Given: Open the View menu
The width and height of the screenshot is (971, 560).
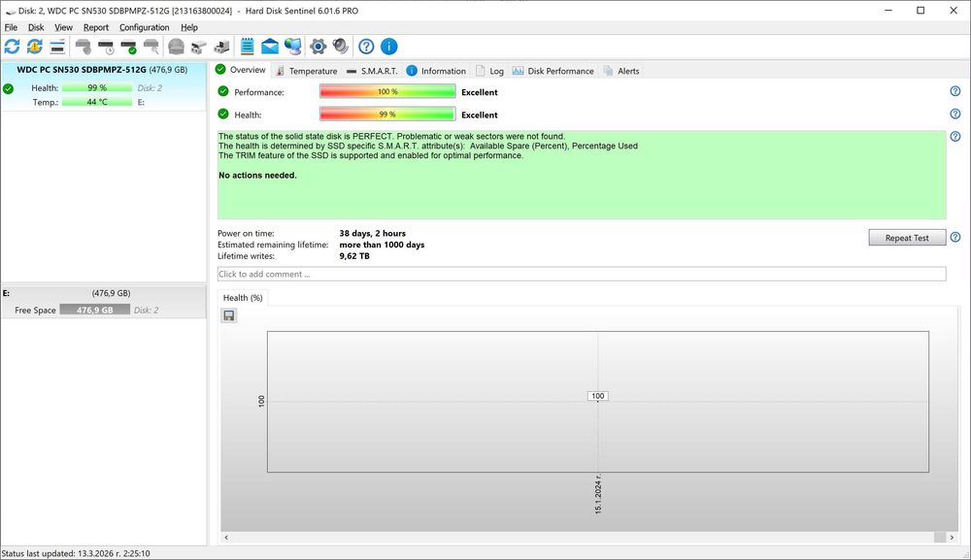Looking at the screenshot, I should point(63,27).
